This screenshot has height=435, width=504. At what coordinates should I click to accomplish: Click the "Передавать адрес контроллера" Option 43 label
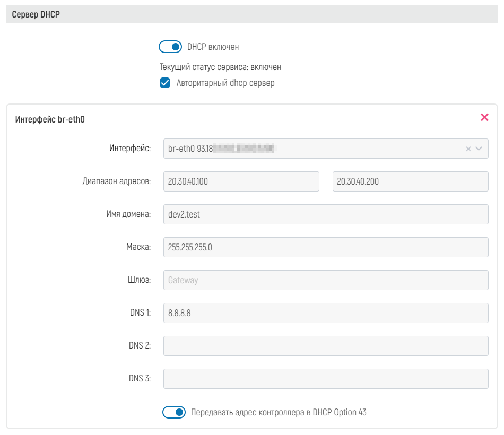tap(279, 412)
